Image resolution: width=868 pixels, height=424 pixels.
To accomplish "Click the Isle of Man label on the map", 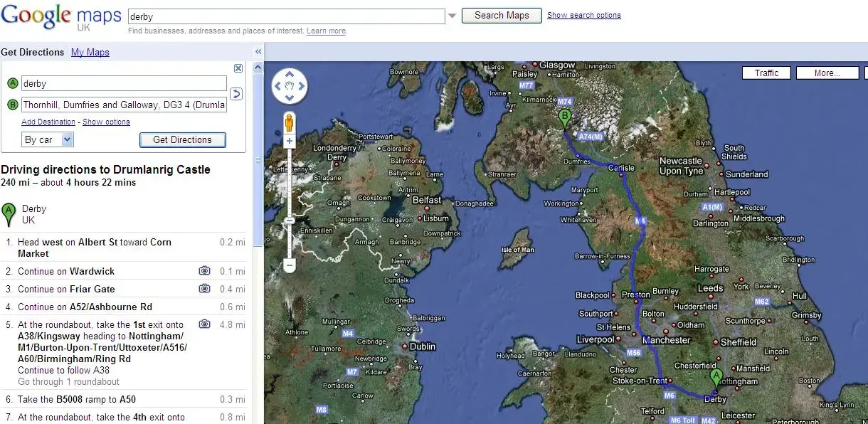I will pos(517,250).
